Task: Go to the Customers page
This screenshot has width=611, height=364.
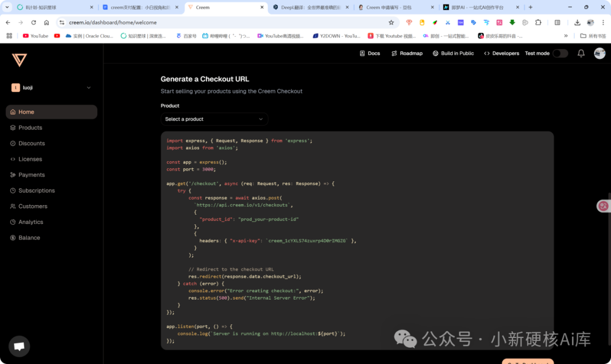Action: point(51,206)
